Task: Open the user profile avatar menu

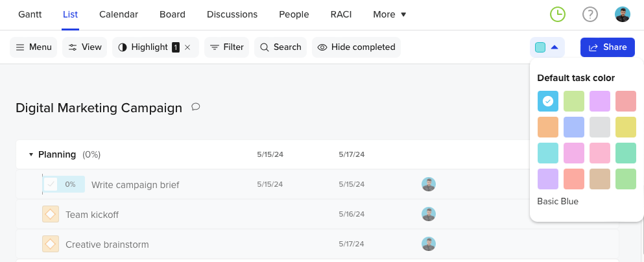Action: (622, 14)
